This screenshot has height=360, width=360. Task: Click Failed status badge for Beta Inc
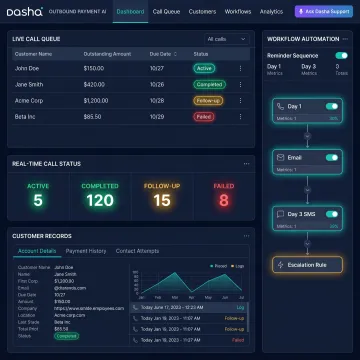(204, 117)
